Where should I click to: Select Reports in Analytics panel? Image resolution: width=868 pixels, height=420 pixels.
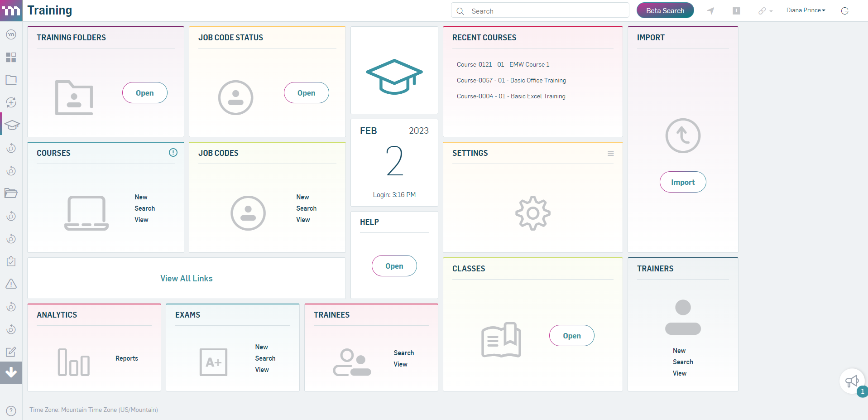click(126, 358)
